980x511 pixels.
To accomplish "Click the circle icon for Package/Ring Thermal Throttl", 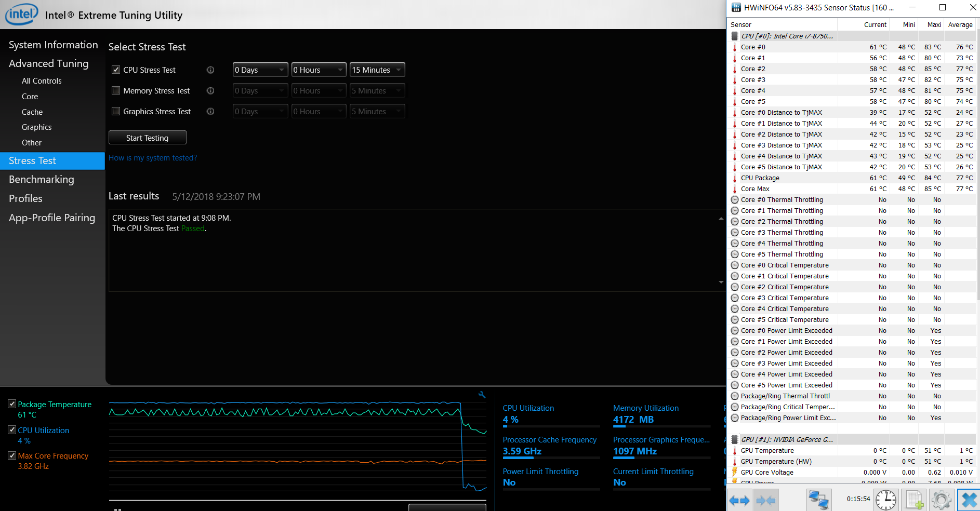I will pos(735,396).
